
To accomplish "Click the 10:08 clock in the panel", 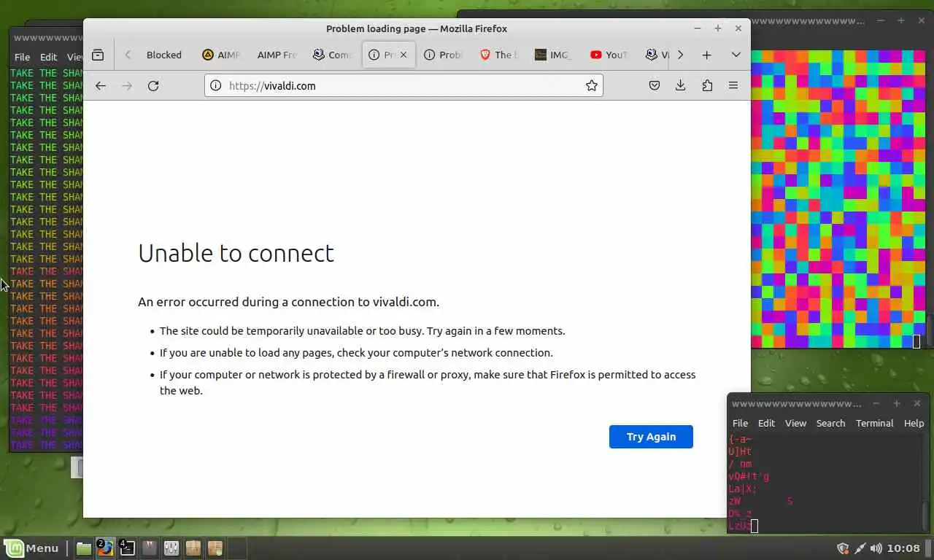I will point(903,548).
